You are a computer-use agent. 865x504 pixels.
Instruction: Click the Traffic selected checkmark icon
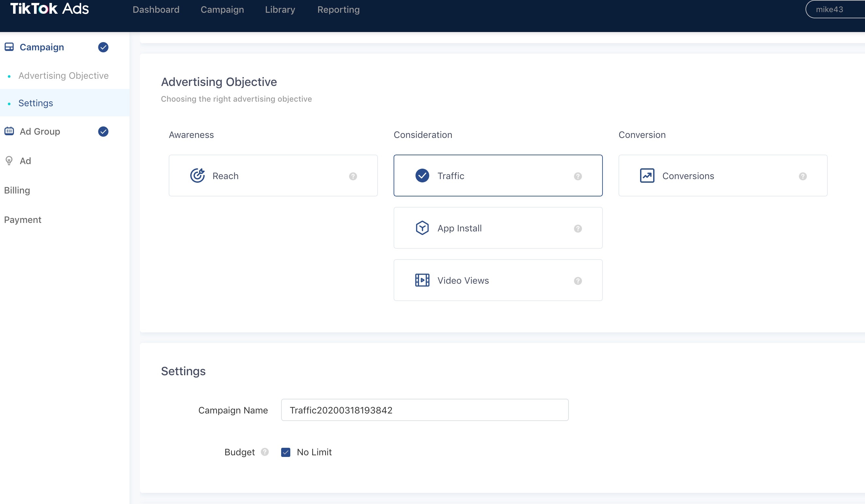pyautogui.click(x=422, y=176)
